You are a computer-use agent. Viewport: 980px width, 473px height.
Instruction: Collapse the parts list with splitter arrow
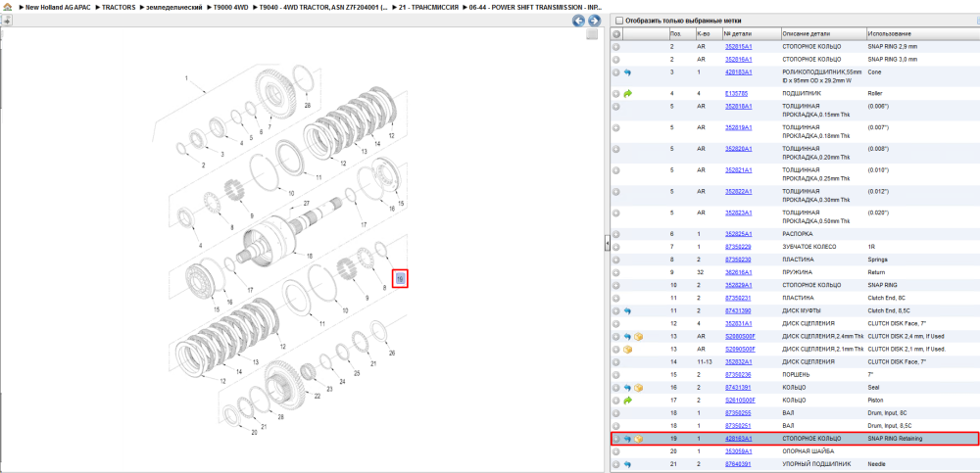(607, 245)
